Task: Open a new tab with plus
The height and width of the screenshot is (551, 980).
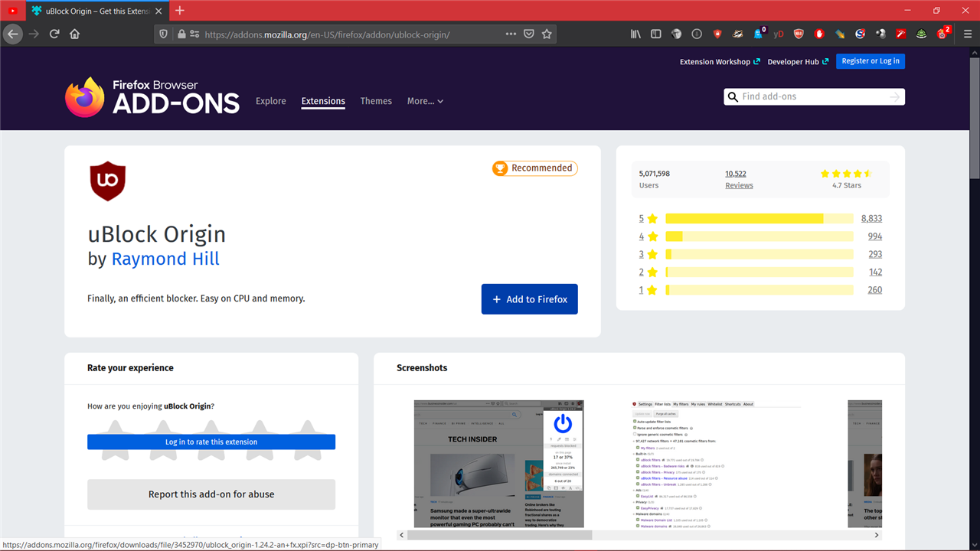Action: coord(180,11)
